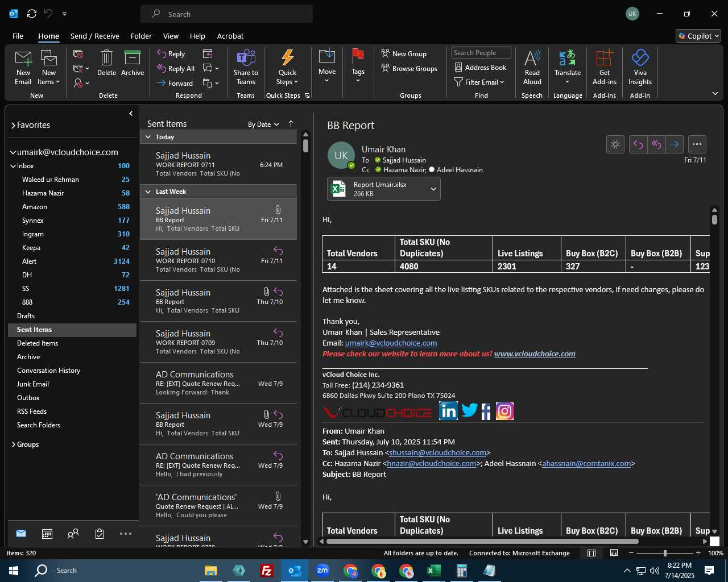The width and height of the screenshot is (728, 582).
Task: Open Windows Start menu
Action: point(14,571)
